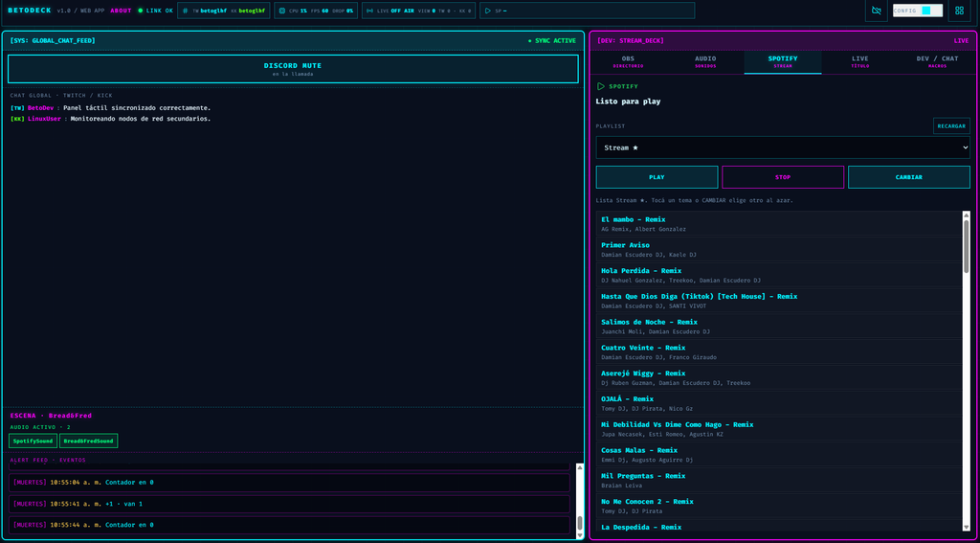Select track Mi Debilidad Vs Dime Como Hago
Image resolution: width=980 pixels, height=543 pixels.
click(x=779, y=429)
